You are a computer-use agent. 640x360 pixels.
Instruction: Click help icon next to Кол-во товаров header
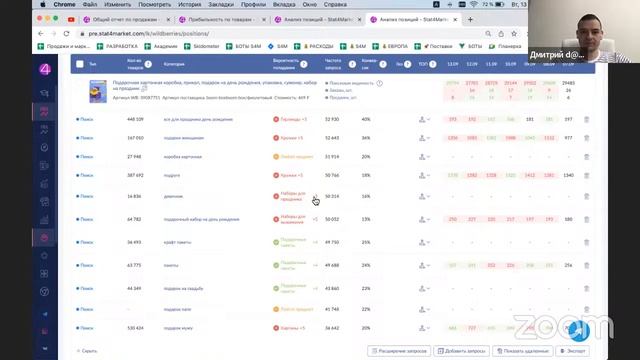(148, 64)
